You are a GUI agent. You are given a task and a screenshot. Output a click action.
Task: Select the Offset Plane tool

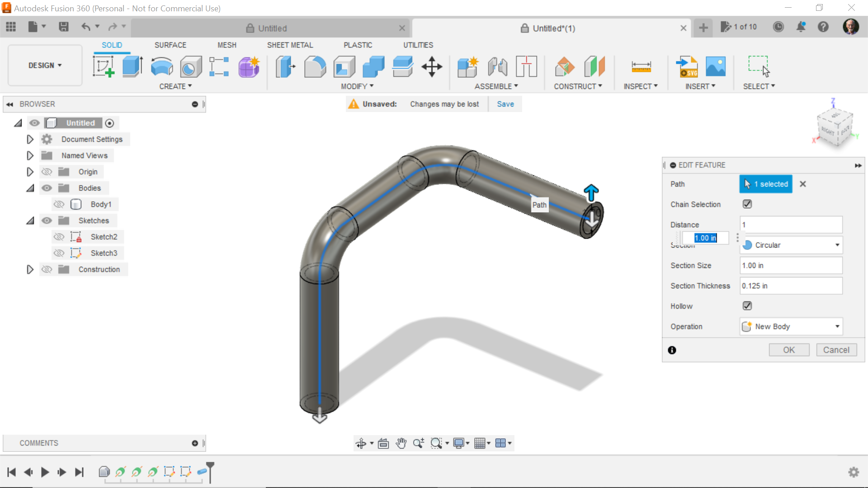(x=565, y=67)
